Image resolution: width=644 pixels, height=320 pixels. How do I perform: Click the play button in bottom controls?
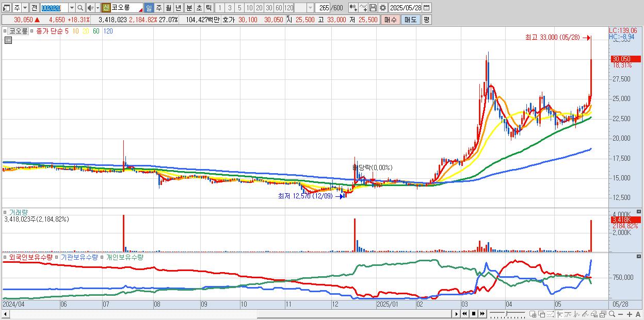point(456,314)
